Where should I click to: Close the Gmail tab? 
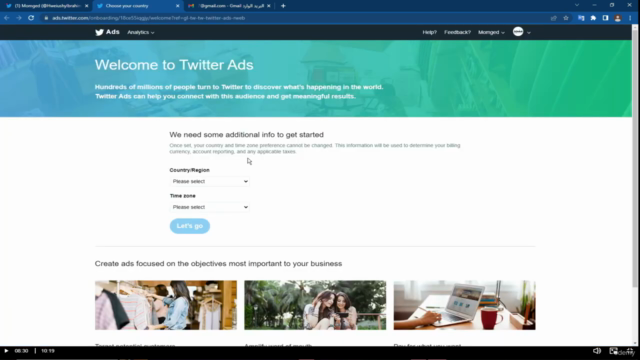click(269, 6)
